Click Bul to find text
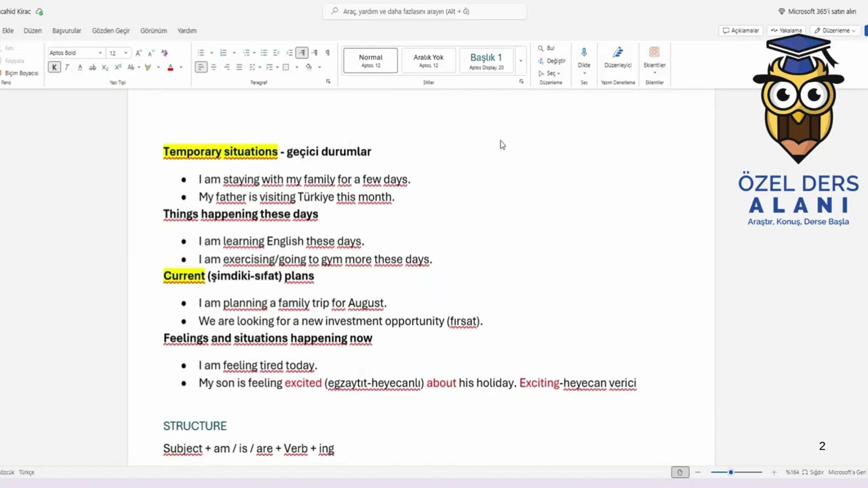This screenshot has width=868, height=488. [x=547, y=48]
